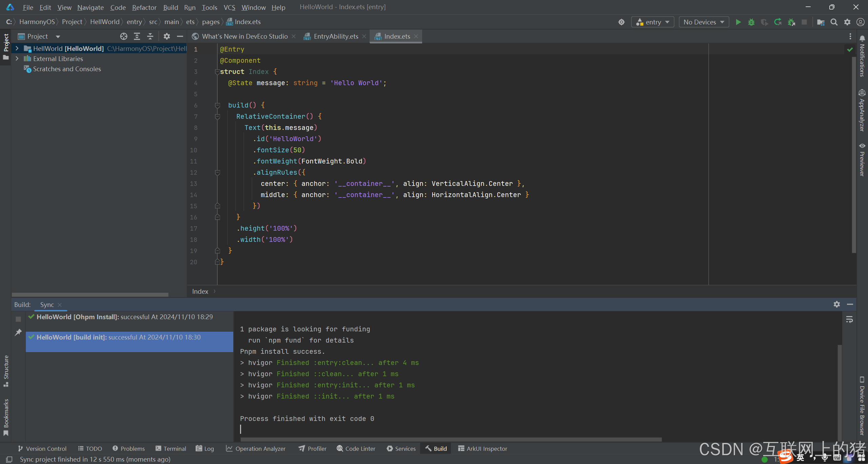Open the Project Structure icon in toolbar
868x464 pixels.
tap(821, 22)
